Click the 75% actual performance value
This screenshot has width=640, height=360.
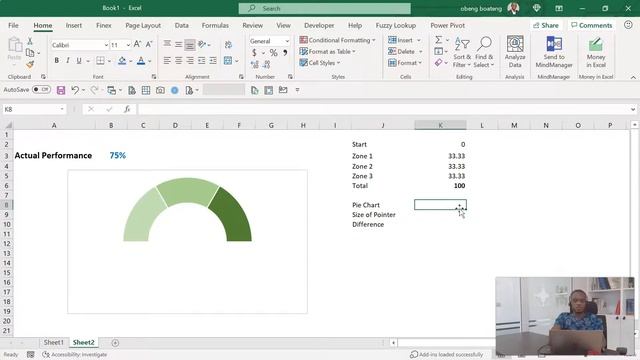pyautogui.click(x=118, y=156)
